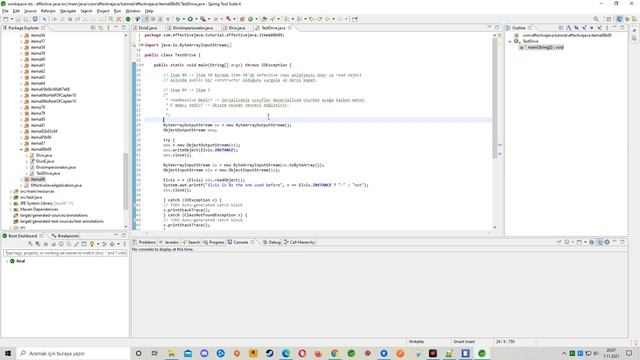Click the editor vertical scrollbar
Image resolution: width=640 pixels, height=360 pixels.
(495, 98)
